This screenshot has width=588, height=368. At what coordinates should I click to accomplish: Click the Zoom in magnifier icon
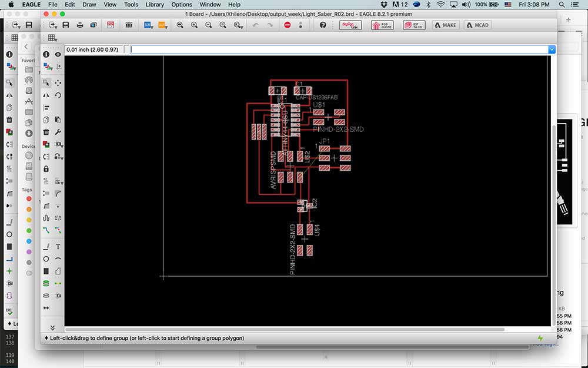194,25
